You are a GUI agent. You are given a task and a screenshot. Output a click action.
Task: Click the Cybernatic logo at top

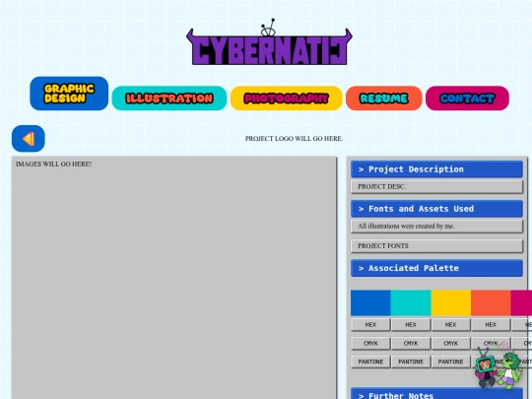point(269,42)
